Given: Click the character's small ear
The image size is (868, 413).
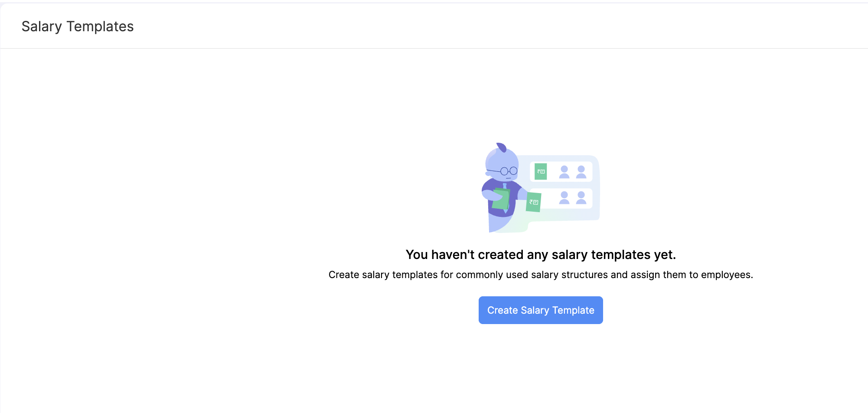Looking at the screenshot, I should [x=488, y=174].
